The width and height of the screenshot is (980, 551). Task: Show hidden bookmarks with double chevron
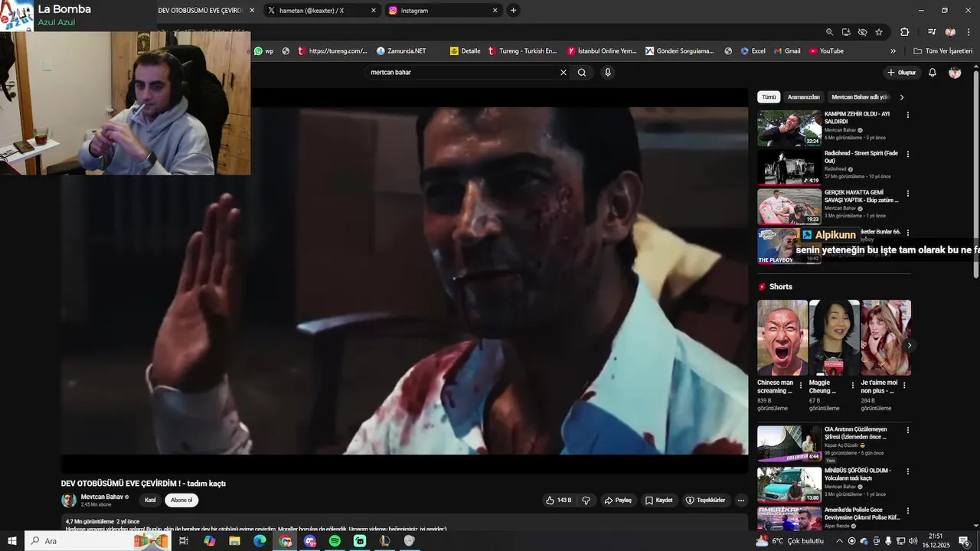(893, 51)
